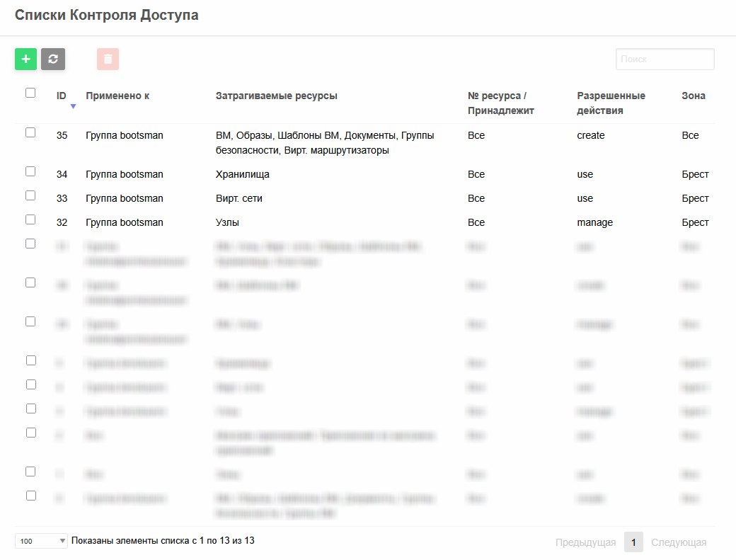
Task: Open the Хранилища rule row
Action: (x=364, y=174)
